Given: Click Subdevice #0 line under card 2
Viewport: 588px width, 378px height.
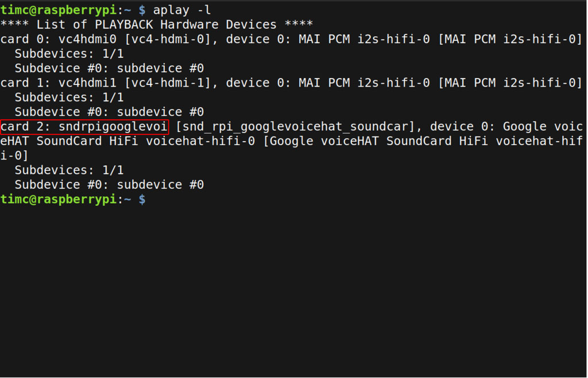Looking at the screenshot, I should [x=109, y=185].
